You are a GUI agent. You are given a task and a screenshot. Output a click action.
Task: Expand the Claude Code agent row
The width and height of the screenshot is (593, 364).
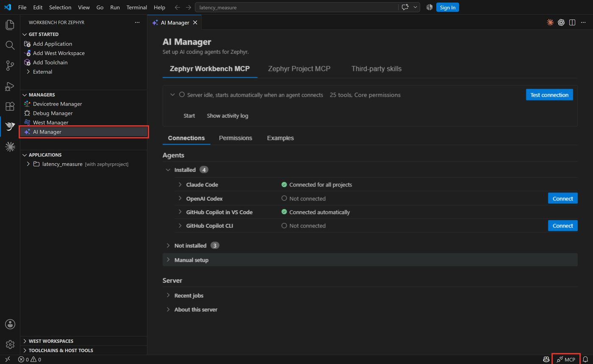pyautogui.click(x=180, y=185)
